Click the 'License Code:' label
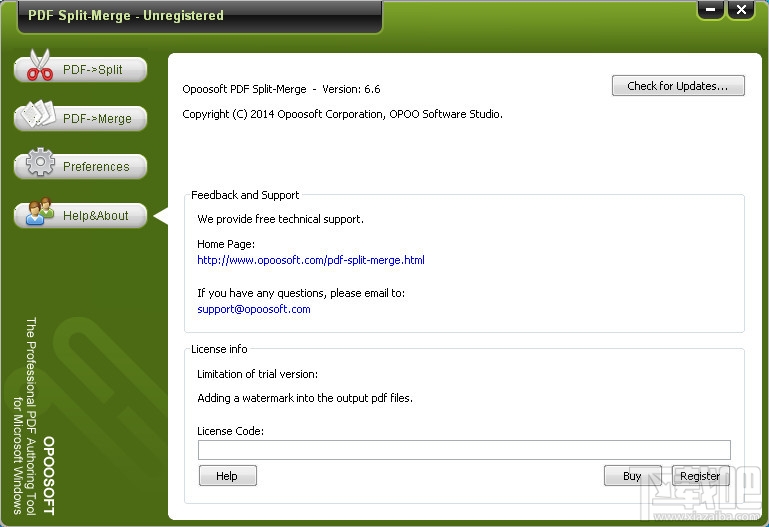The width and height of the screenshot is (769, 527). [231, 431]
